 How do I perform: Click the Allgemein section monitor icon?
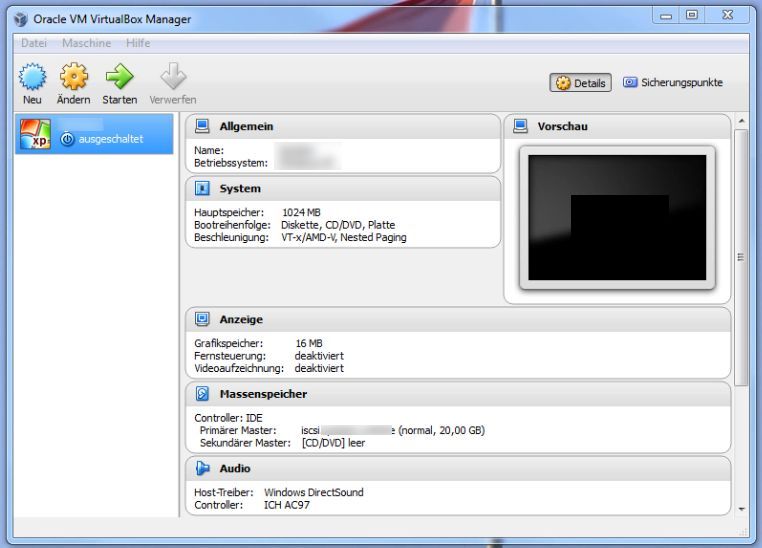click(202, 126)
